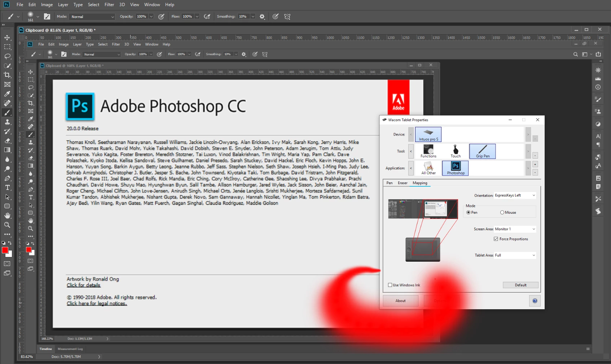
Task: Select the Frame tool in main Tools panel
Action: click(7, 84)
